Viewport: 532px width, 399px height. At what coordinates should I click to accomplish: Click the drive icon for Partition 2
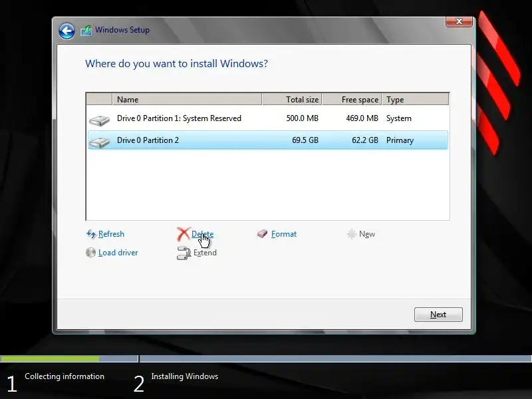click(x=99, y=142)
